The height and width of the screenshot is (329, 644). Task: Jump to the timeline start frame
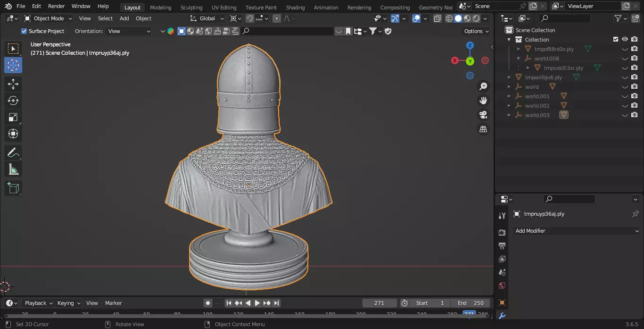click(x=229, y=303)
